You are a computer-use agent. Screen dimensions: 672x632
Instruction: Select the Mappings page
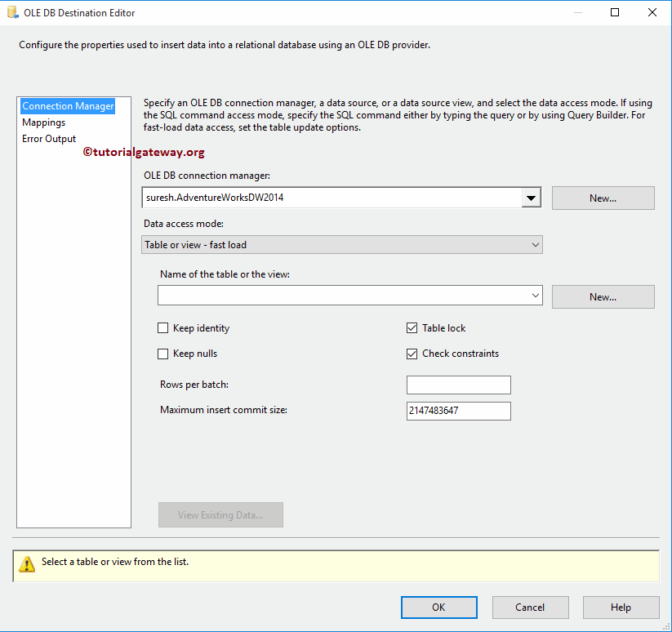point(43,122)
